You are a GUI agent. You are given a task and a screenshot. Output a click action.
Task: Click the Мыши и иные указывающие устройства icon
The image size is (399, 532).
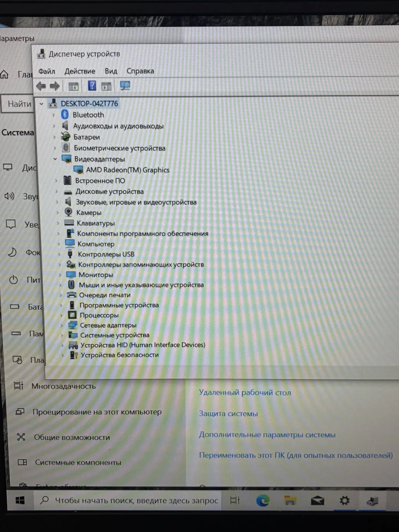click(x=71, y=285)
